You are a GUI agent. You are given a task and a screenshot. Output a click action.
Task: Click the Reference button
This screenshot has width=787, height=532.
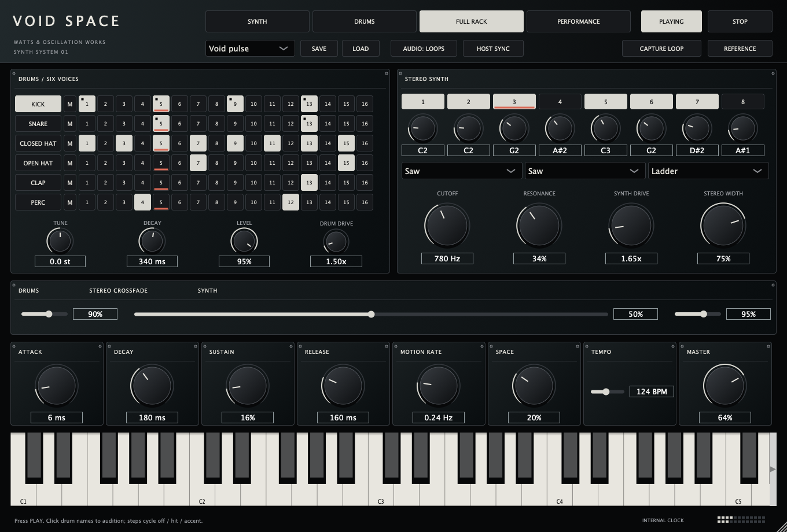click(740, 49)
